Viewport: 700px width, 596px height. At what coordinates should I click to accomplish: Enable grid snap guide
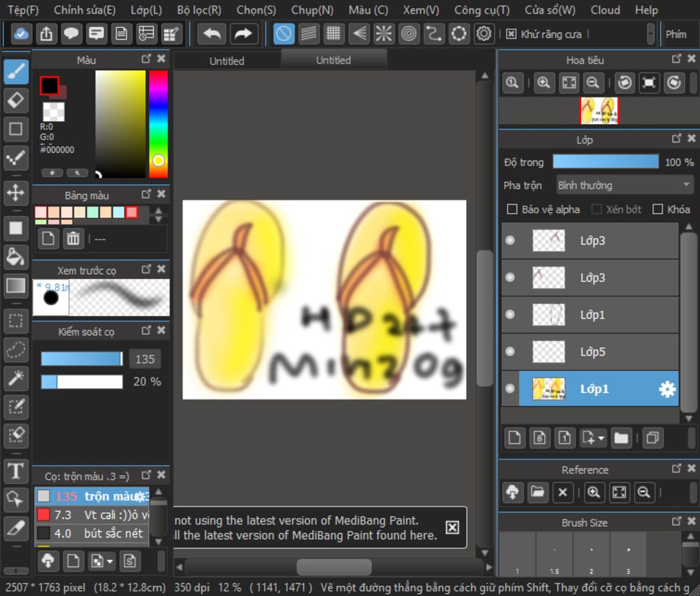click(334, 33)
